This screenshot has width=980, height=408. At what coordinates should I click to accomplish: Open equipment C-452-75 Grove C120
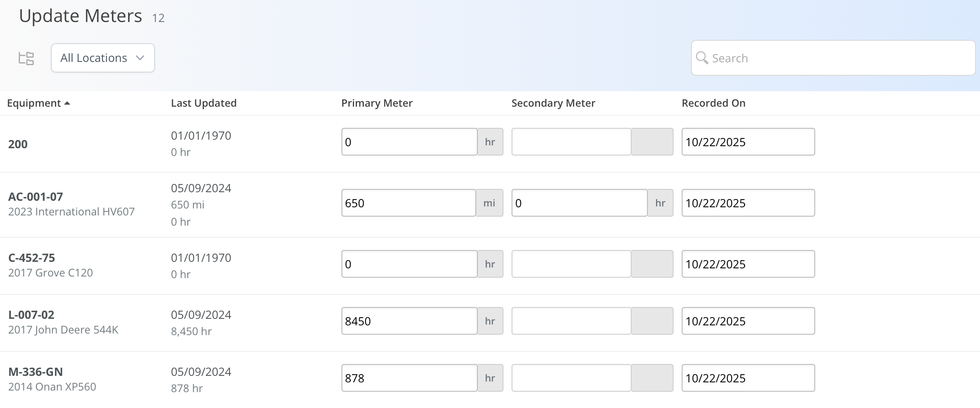pos(31,258)
